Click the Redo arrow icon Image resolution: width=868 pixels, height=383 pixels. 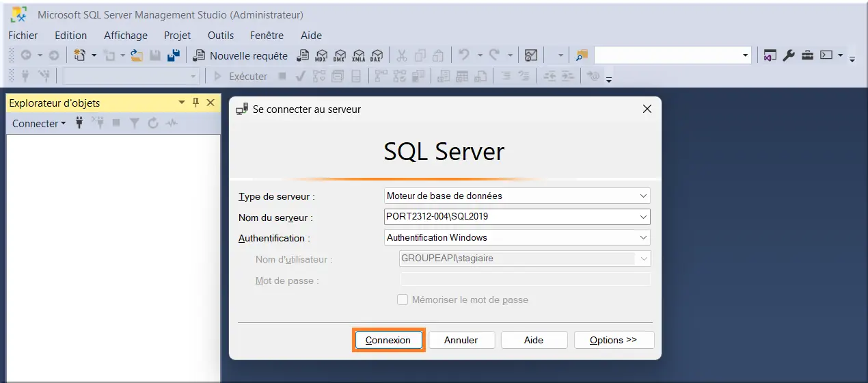click(x=494, y=55)
